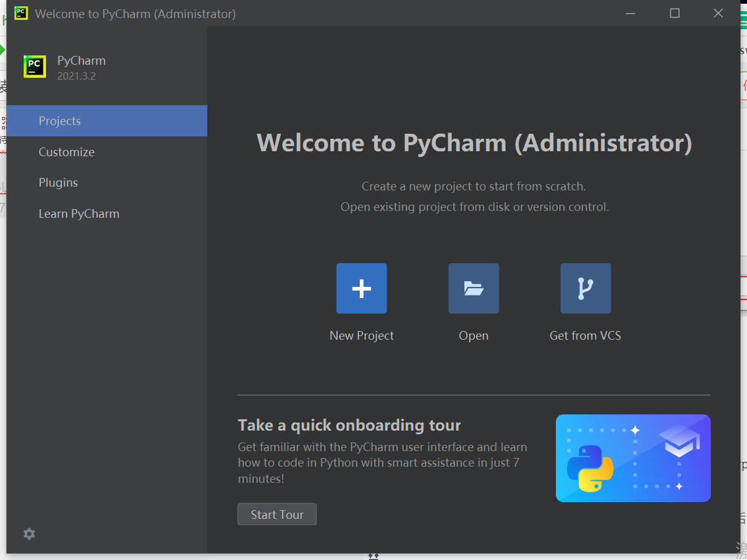Go to Learn PyCharm

pyautogui.click(x=79, y=213)
